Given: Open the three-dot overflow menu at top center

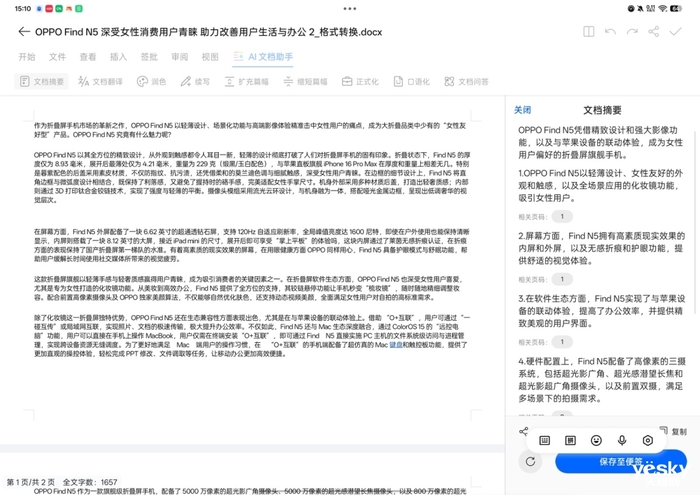Looking at the screenshot, I should 350,8.
